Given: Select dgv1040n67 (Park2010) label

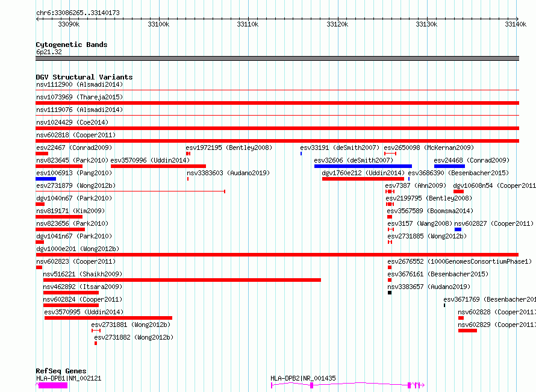Looking at the screenshot, I should coord(74,198).
